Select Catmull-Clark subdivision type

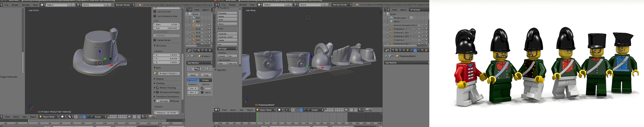[x=193, y=80]
